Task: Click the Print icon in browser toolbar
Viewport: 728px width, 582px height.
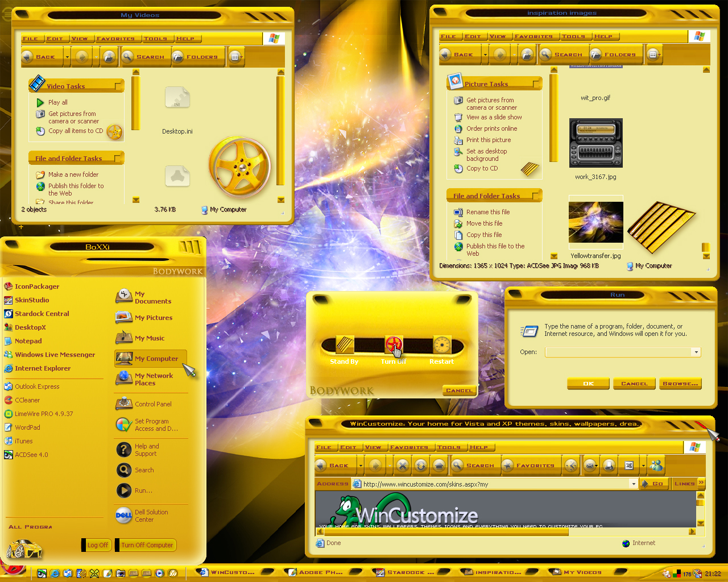Action: [x=609, y=465]
